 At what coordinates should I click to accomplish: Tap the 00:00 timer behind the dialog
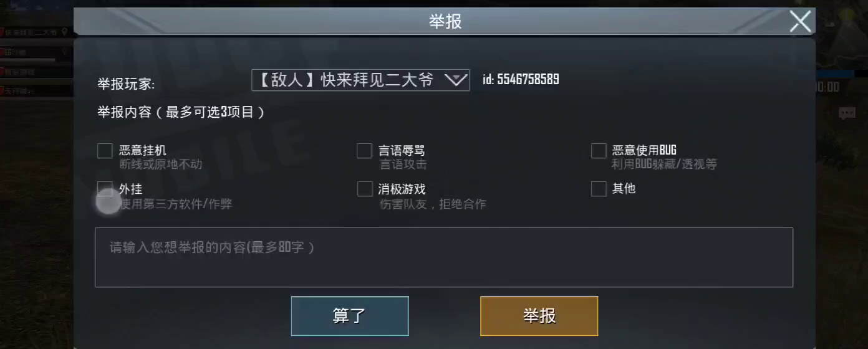click(827, 87)
